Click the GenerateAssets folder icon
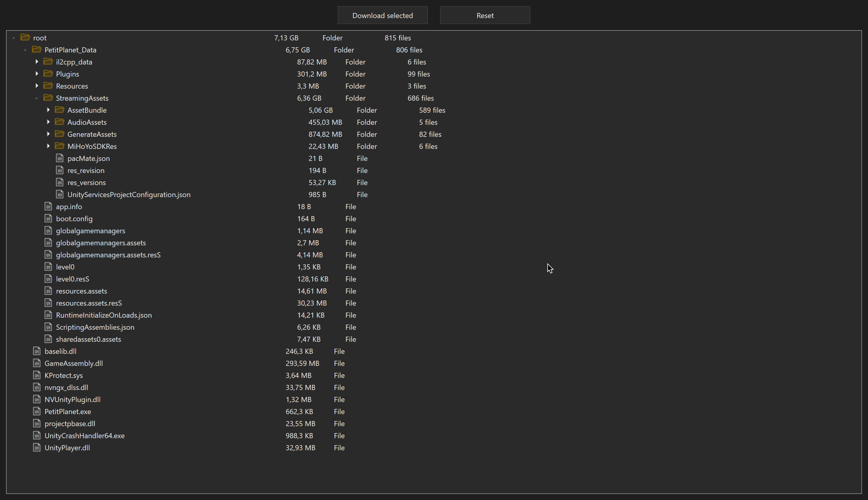868x500 pixels. [x=59, y=134]
